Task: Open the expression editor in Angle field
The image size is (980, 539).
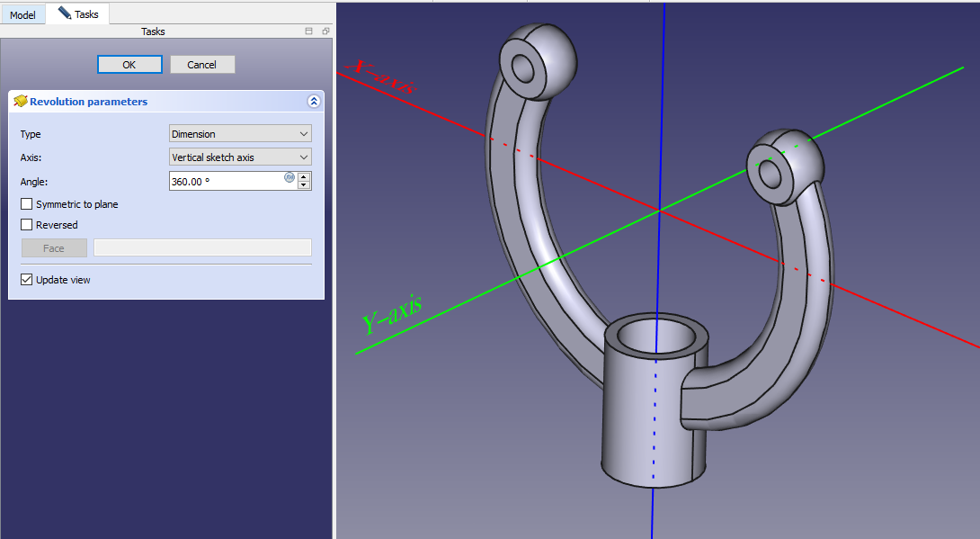Action: pos(290,178)
